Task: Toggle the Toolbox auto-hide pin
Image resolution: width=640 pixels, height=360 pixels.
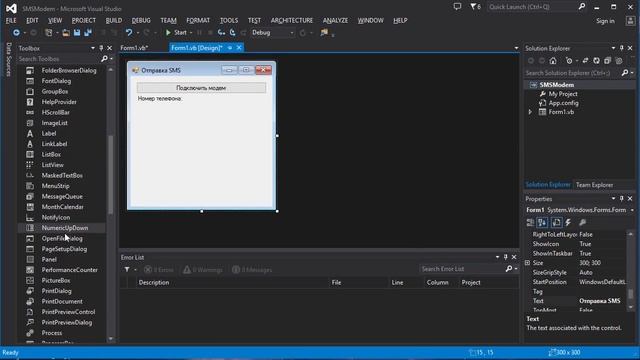Action: [x=101, y=48]
